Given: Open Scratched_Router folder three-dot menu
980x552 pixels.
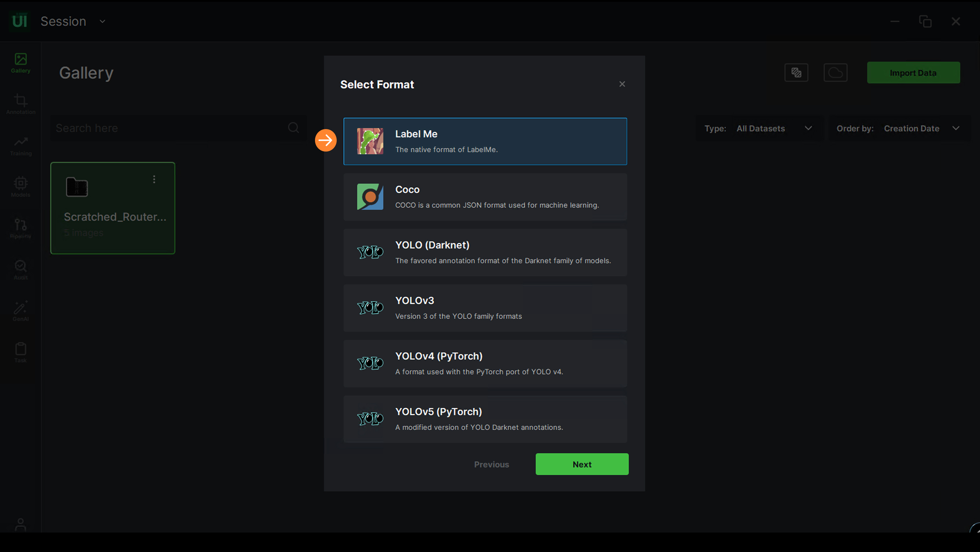Looking at the screenshot, I should 154,179.
